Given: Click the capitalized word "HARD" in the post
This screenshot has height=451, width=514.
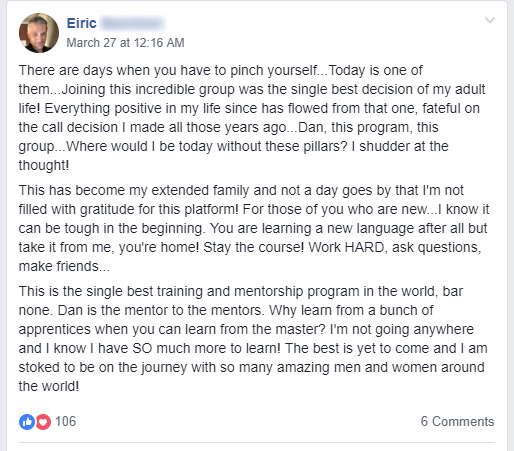Looking at the screenshot, I should [366, 247].
